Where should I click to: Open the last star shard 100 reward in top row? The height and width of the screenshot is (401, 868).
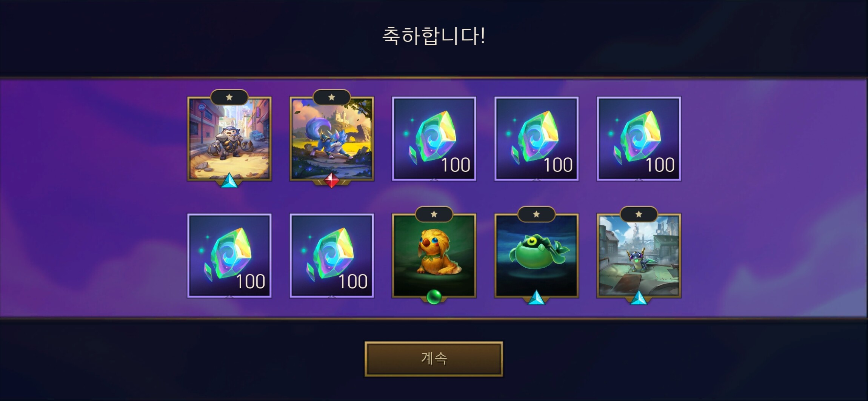[639, 139]
